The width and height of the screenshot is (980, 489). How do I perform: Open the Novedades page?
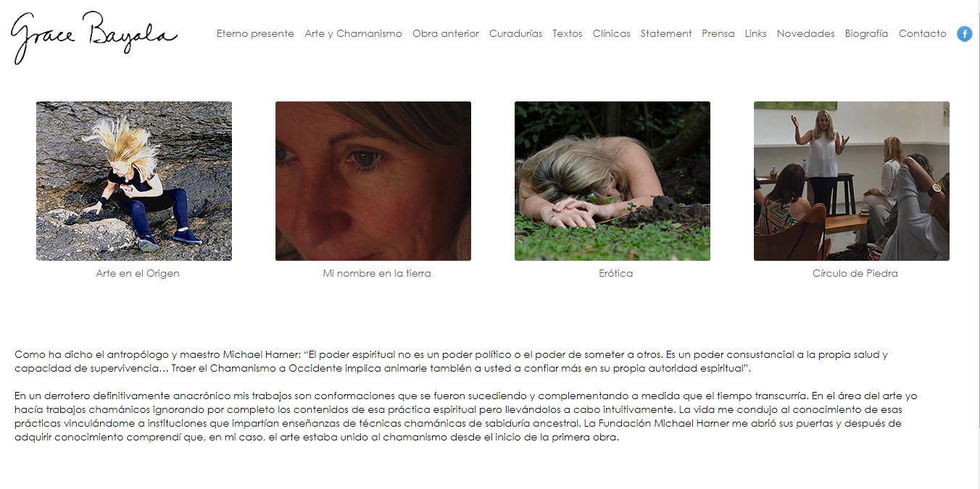click(x=805, y=33)
